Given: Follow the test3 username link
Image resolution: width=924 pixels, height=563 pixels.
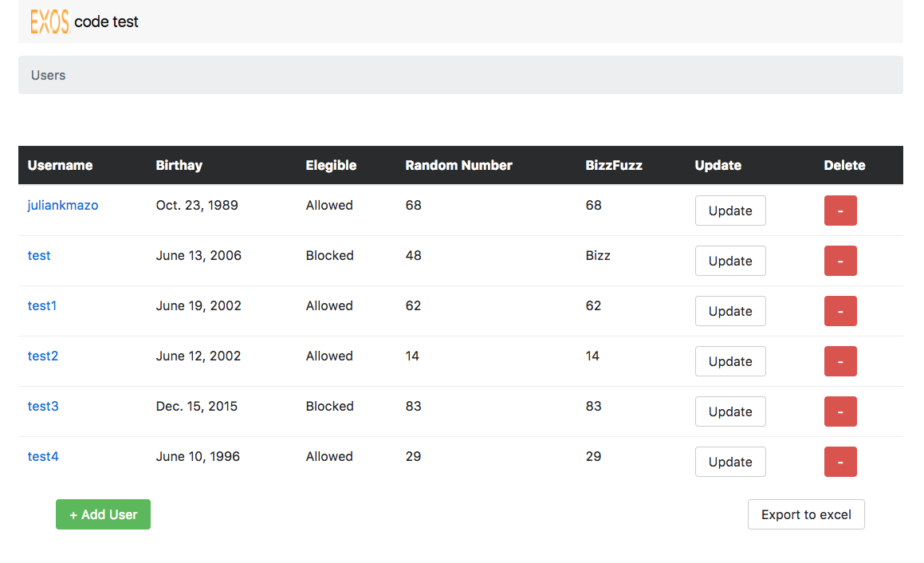Looking at the screenshot, I should coord(43,406).
